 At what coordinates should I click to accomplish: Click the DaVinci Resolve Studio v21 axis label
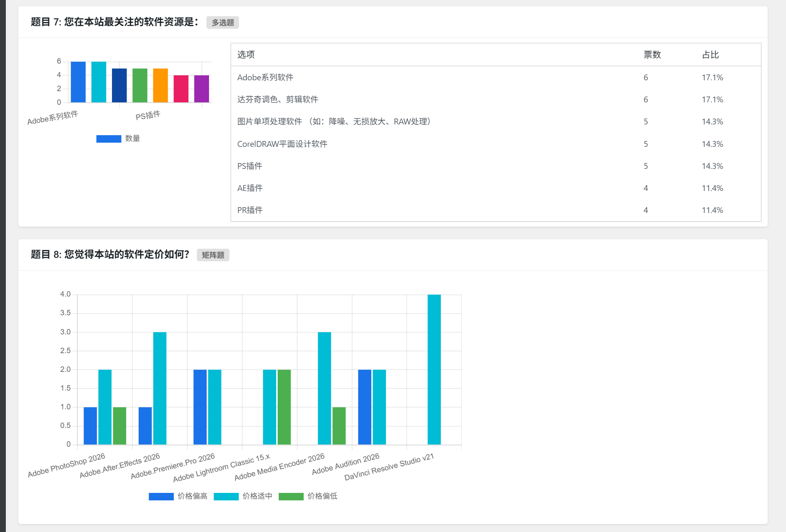click(389, 467)
